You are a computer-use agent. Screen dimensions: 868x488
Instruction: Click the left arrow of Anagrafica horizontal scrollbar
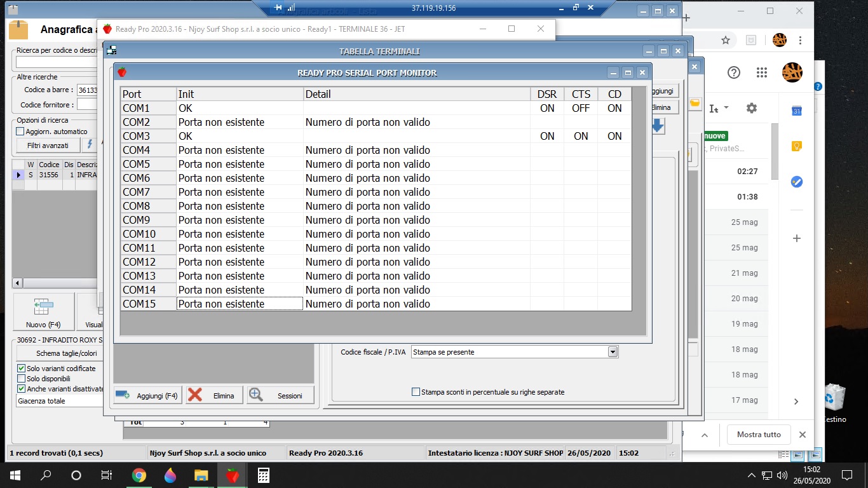(x=17, y=283)
